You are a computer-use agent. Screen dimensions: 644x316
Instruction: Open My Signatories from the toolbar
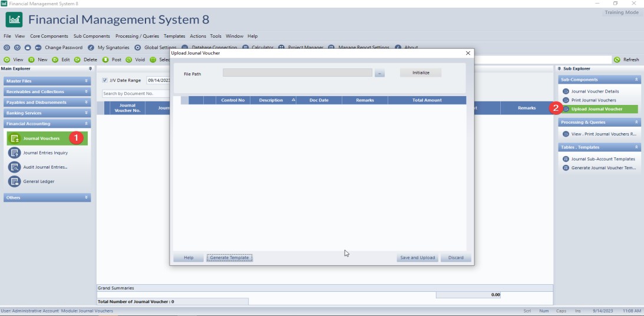tap(91, 48)
